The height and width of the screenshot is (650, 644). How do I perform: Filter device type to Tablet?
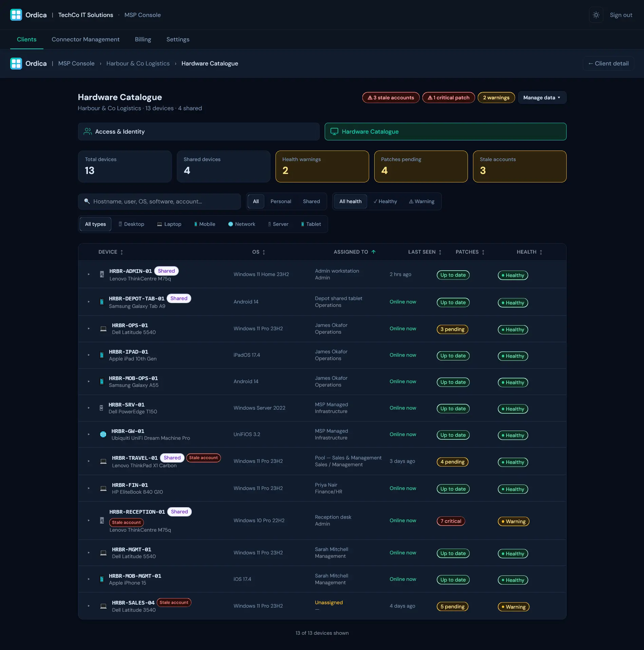click(x=311, y=224)
